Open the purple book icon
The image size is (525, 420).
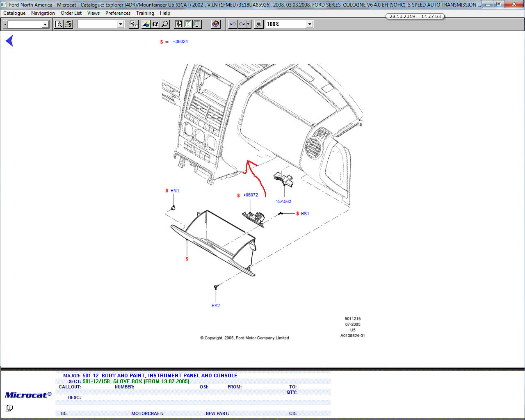(x=216, y=24)
